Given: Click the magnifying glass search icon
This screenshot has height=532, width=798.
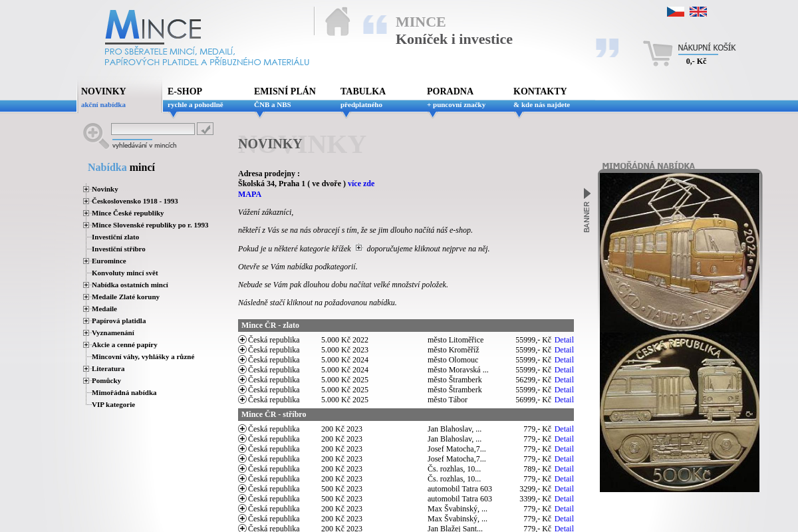Looking at the screenshot, I should [94, 133].
